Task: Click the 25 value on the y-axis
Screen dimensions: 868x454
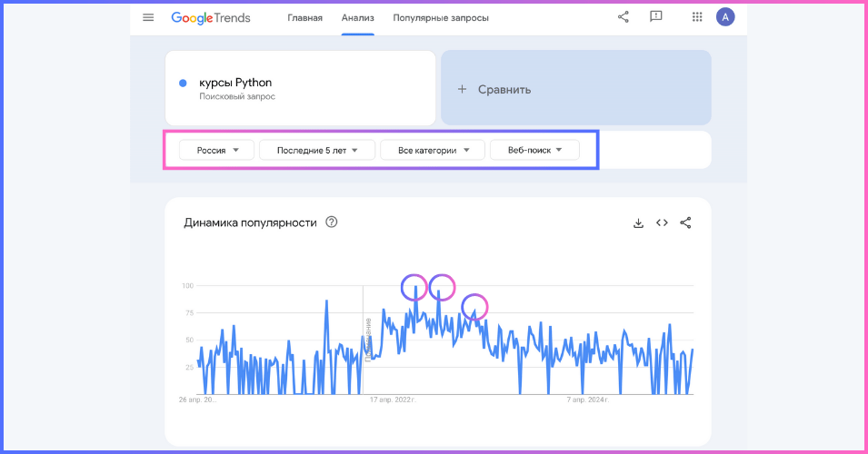Action: click(190, 367)
